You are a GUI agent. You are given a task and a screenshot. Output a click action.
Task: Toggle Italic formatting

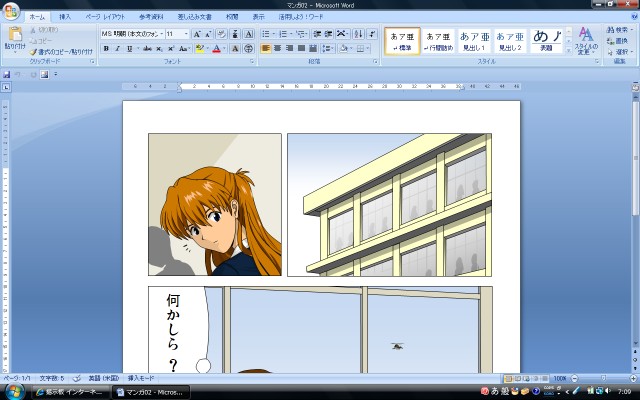[x=118, y=48]
